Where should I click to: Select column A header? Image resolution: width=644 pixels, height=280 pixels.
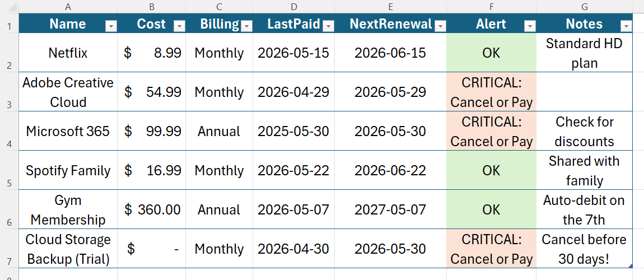point(68,7)
